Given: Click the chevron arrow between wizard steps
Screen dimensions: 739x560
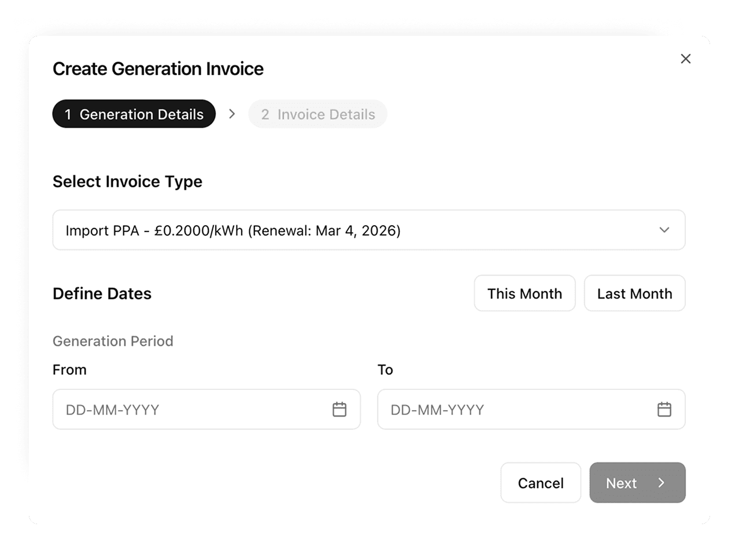Looking at the screenshot, I should pos(232,114).
